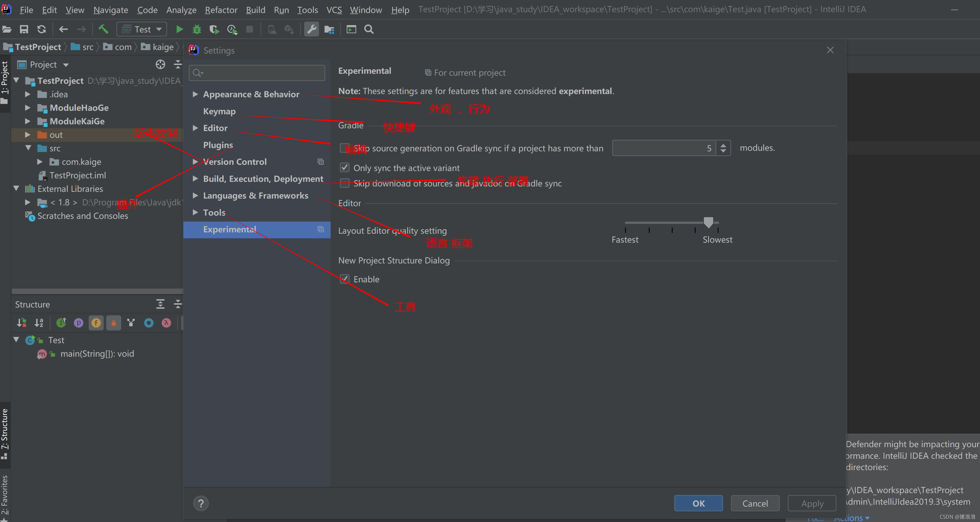Start debugging with the bug icon
Image resolution: width=980 pixels, height=522 pixels.
point(197,29)
